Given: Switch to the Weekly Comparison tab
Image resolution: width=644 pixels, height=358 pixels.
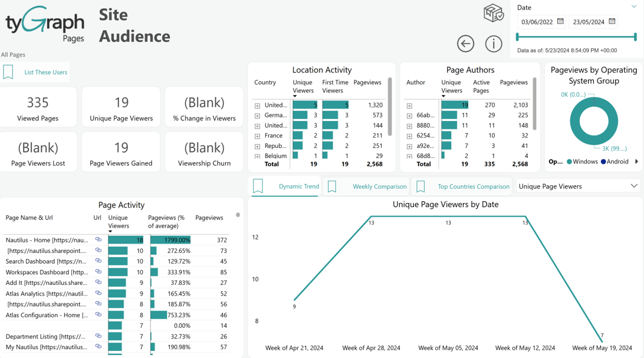Looking at the screenshot, I should (367, 186).
